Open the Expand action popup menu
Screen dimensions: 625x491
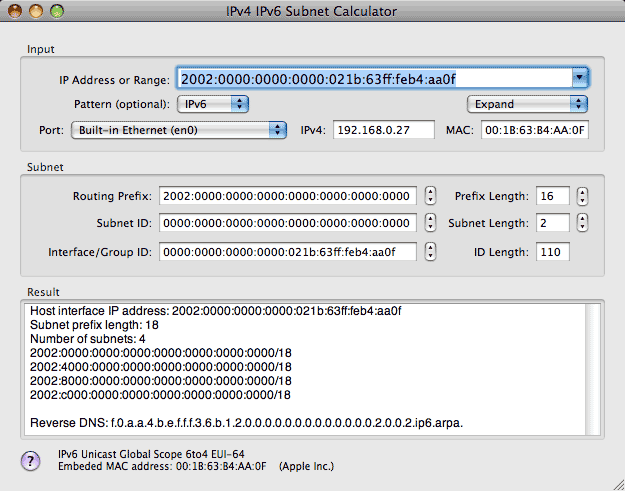[x=527, y=104]
